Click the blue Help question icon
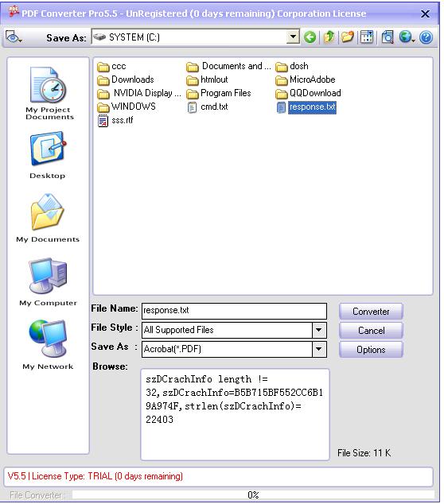This screenshot has height=504, width=444. point(426,37)
